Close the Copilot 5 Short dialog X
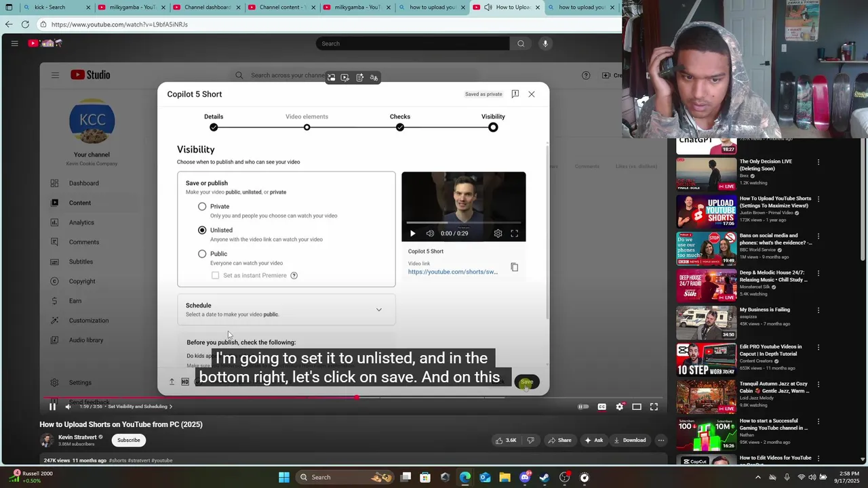868x488 pixels. (x=532, y=94)
